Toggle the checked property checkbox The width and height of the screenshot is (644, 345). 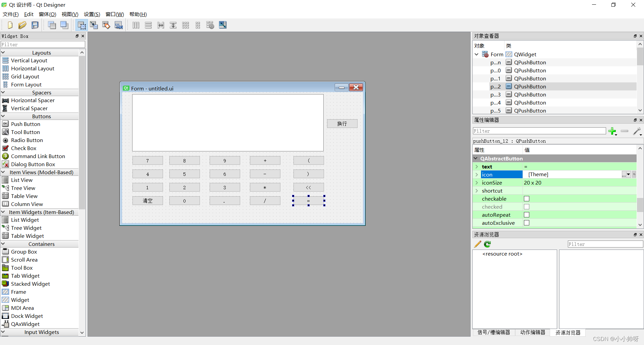click(x=527, y=207)
